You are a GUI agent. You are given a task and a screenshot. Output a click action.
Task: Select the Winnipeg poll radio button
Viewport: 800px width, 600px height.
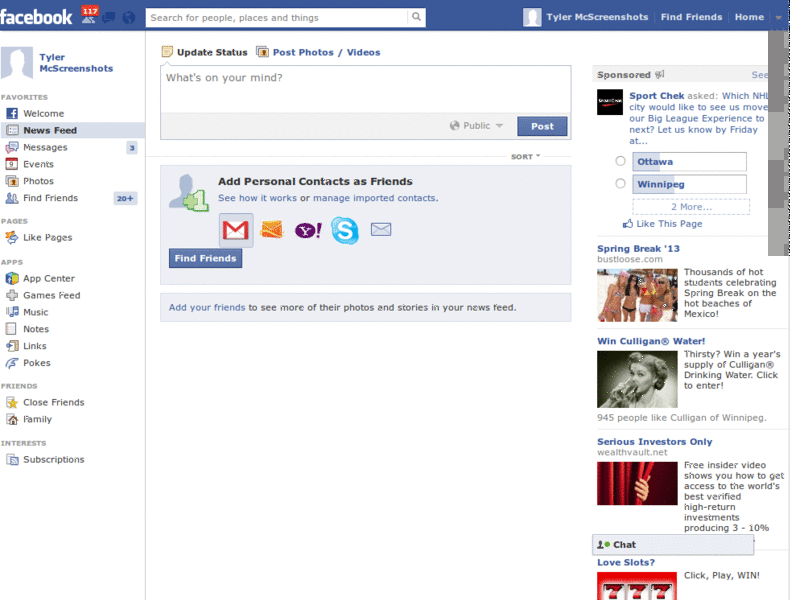coord(620,183)
